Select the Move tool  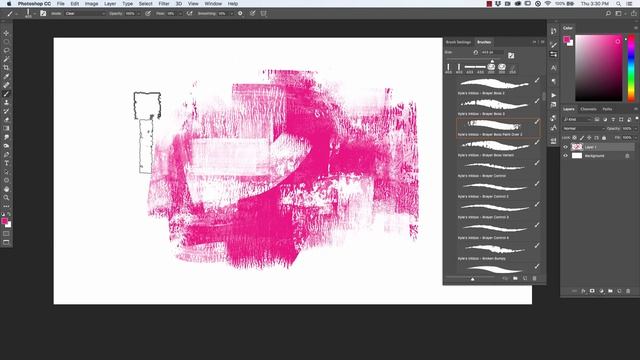tap(6, 33)
